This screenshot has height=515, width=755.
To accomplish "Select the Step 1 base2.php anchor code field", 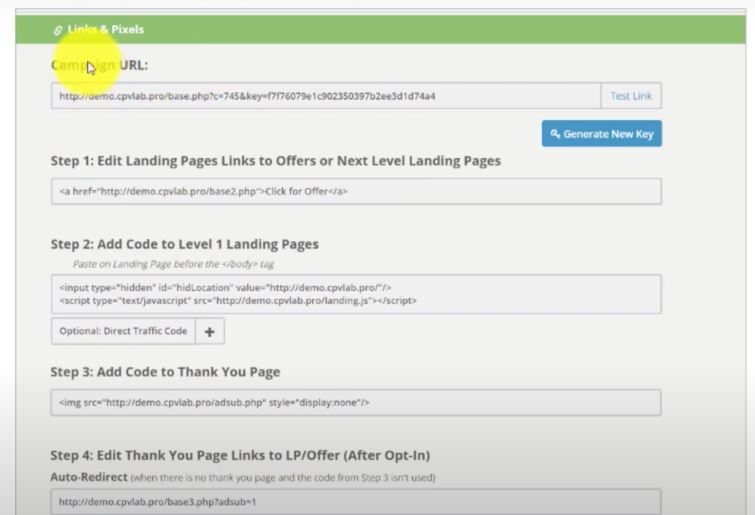I will (x=356, y=192).
